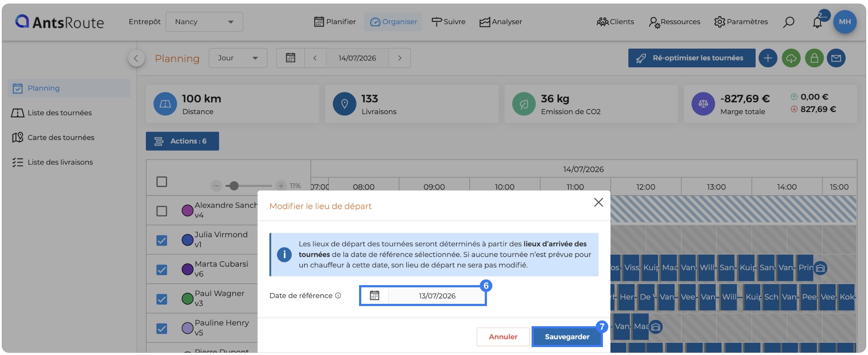Open the Nancy warehouse dropdown
This screenshot has height=355, width=868.
(204, 22)
